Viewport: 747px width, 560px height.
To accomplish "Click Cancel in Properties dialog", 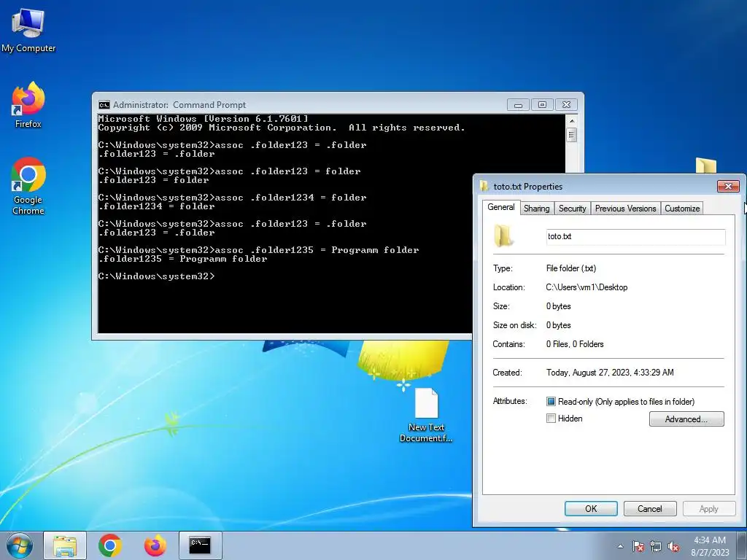I will 650,508.
